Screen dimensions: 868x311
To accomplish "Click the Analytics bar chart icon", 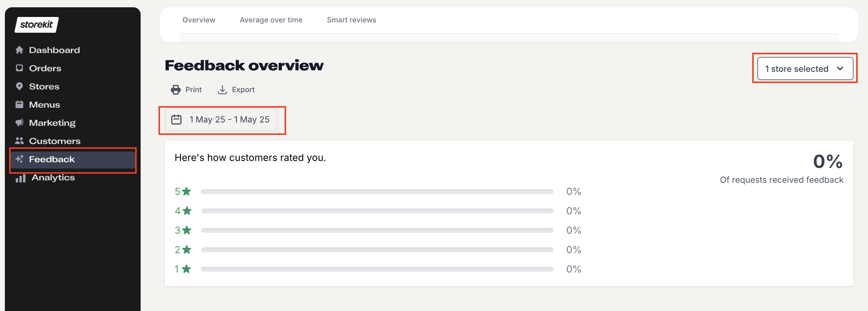I will point(21,178).
